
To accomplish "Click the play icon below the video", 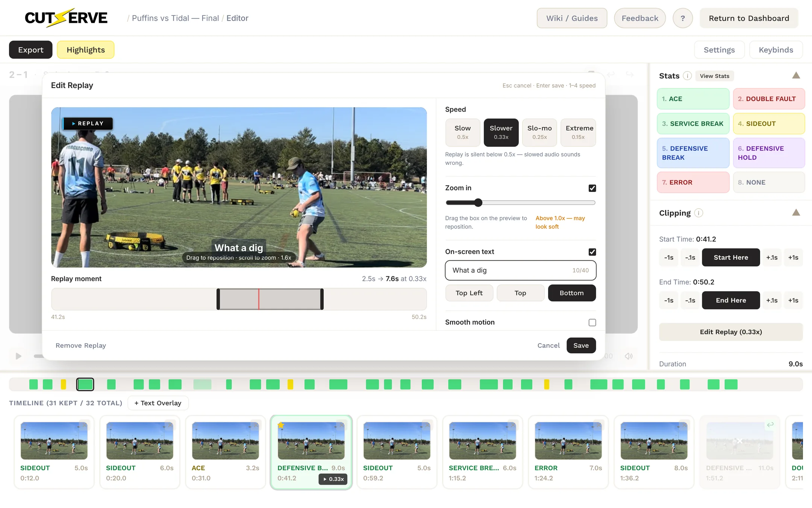I will click(x=18, y=356).
